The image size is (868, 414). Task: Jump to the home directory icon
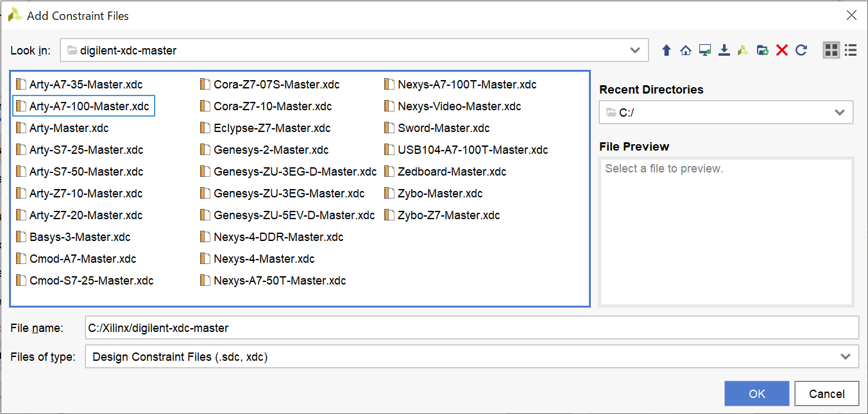(x=685, y=50)
